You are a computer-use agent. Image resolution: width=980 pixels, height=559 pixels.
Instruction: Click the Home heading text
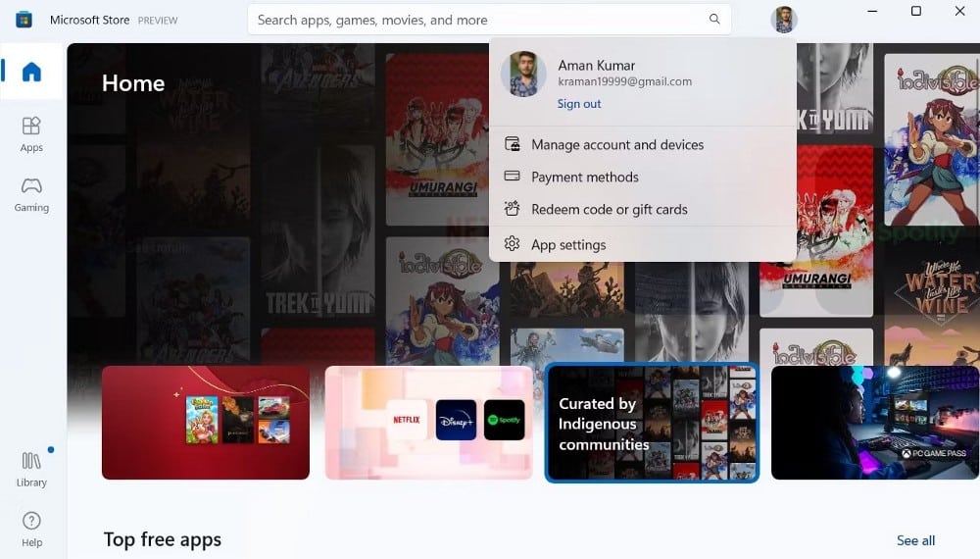133,83
